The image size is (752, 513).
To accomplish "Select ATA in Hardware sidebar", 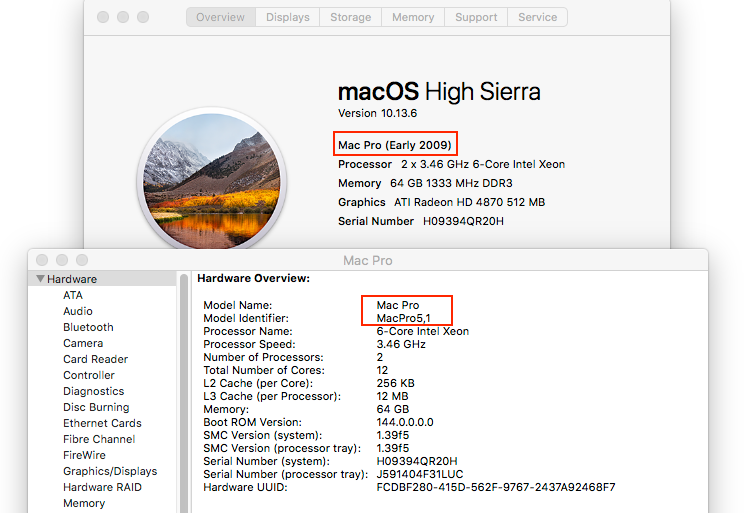I will 73,295.
